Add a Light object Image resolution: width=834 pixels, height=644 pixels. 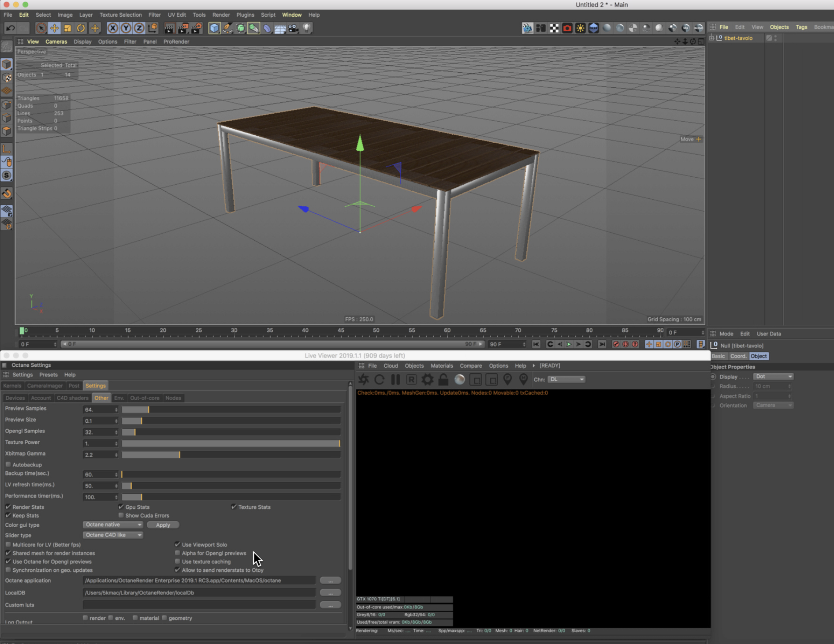(307, 28)
